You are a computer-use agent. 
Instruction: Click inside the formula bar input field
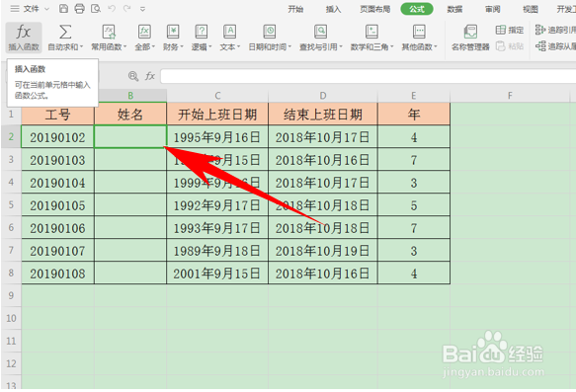pyautogui.click(x=369, y=76)
